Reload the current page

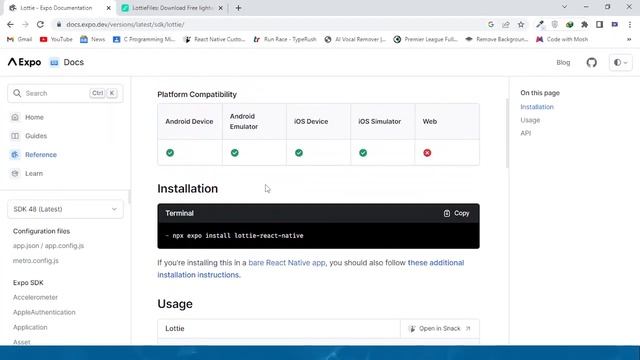coord(40,24)
